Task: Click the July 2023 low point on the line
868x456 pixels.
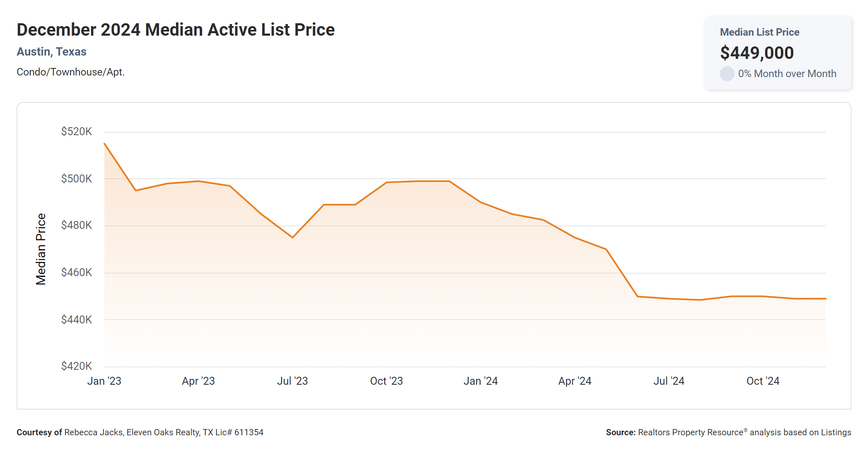Action: coord(292,238)
